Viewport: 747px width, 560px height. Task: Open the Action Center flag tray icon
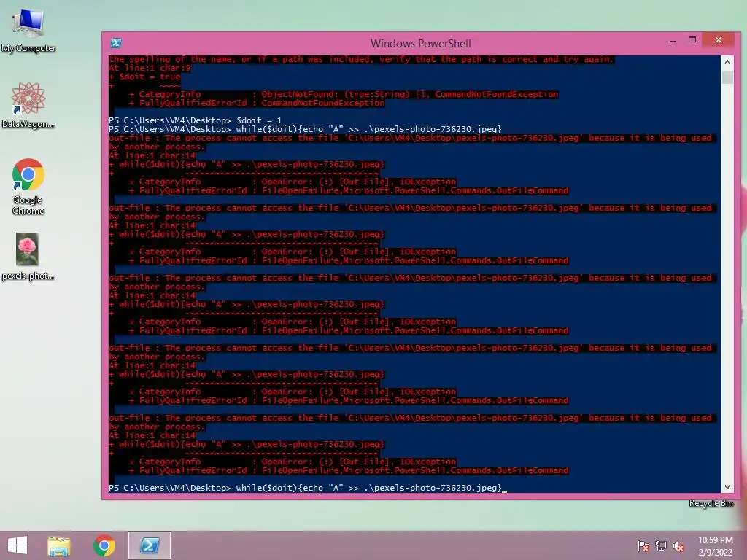click(643, 545)
